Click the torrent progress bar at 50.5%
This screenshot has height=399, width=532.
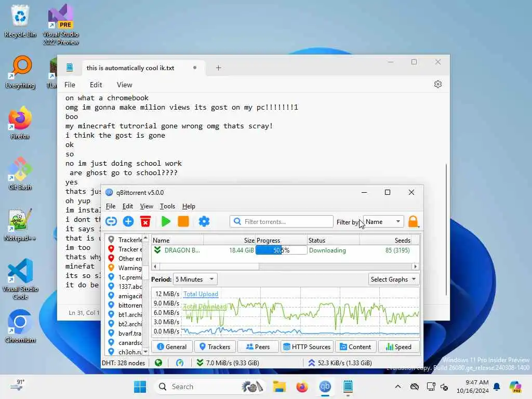click(x=281, y=250)
